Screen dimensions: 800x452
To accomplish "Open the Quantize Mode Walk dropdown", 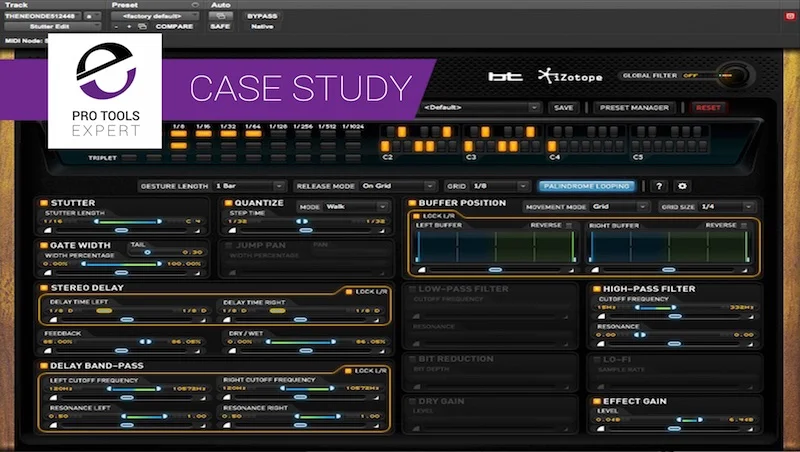I will [x=356, y=207].
